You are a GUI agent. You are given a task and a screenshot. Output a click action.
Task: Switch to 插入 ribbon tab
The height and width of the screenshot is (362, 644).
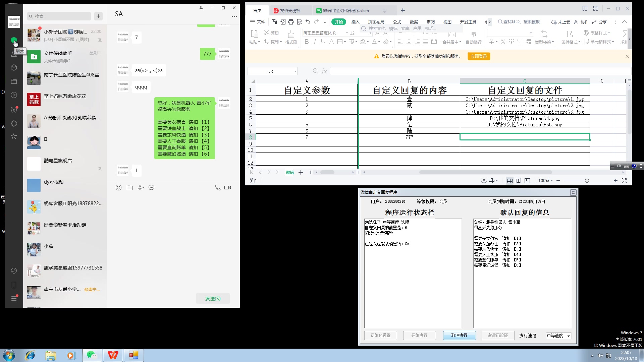(x=355, y=22)
